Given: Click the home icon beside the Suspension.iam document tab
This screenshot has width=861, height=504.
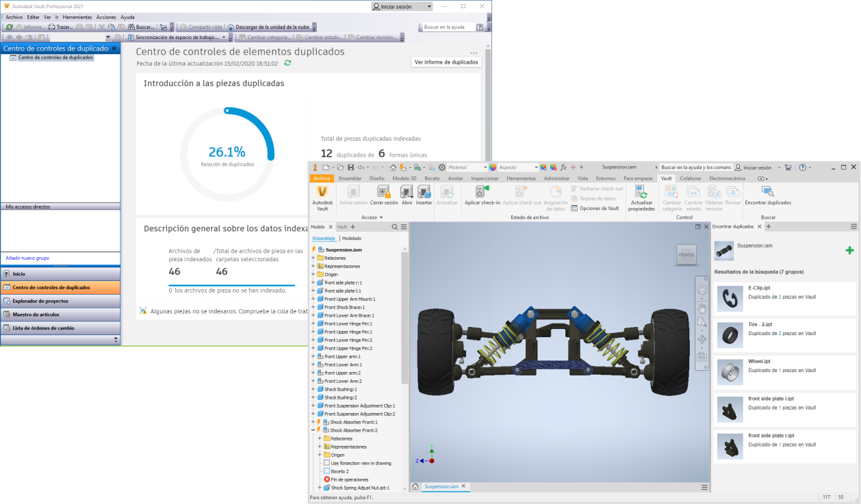Looking at the screenshot, I should 415,487.
